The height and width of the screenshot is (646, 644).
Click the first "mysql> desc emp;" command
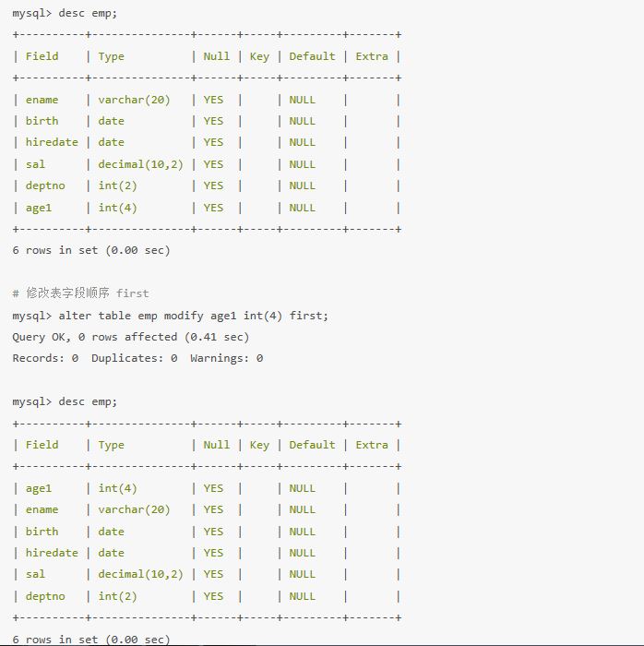click(x=65, y=14)
